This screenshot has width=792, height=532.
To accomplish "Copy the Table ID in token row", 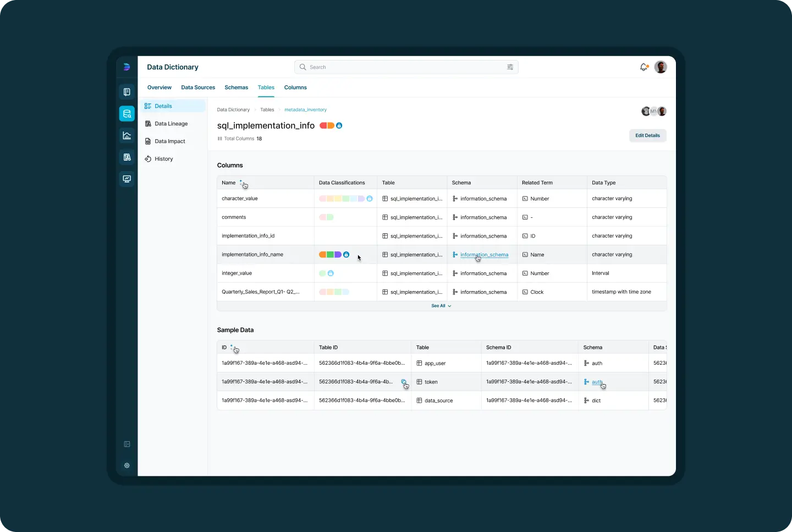I will pyautogui.click(x=404, y=382).
